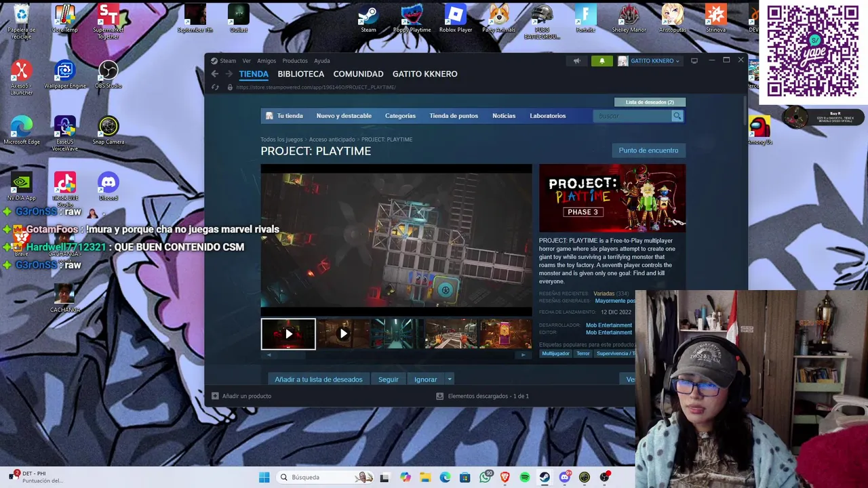This screenshot has height=488, width=868.
Task: Expand dropdown arrow next to Ignorar
Action: (449, 380)
